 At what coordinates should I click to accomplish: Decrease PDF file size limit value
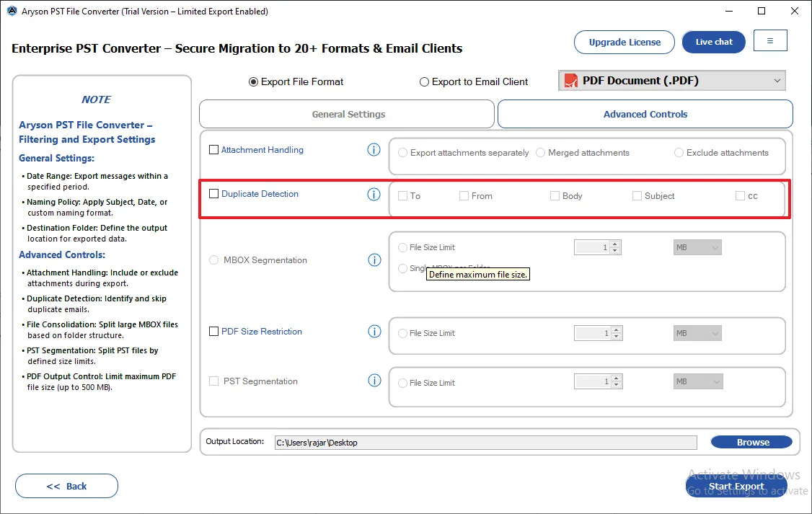[x=617, y=337]
